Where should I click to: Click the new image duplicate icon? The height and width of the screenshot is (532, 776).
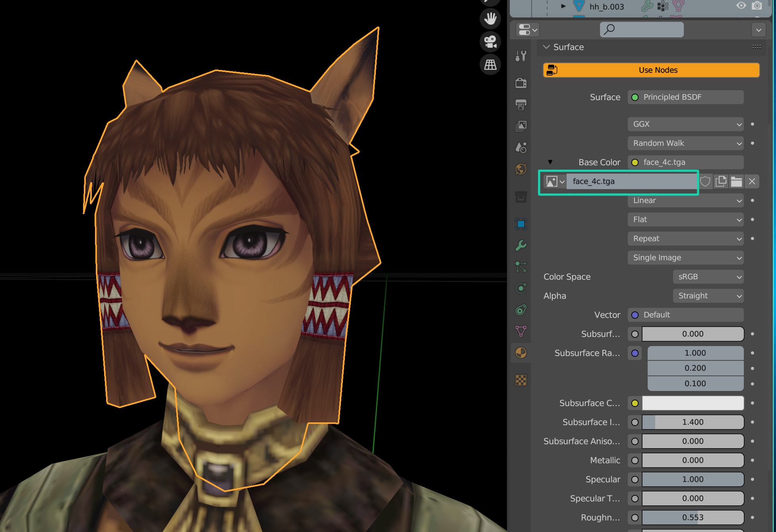[721, 182]
